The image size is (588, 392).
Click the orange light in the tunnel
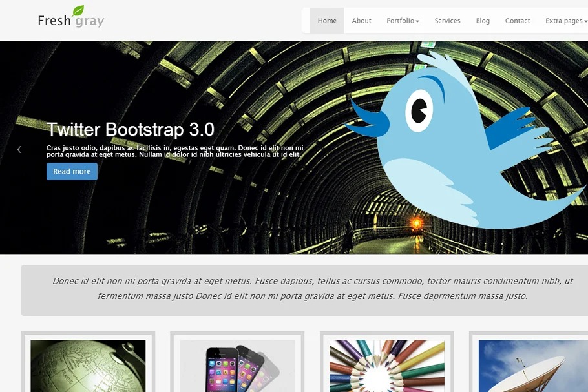415,223
